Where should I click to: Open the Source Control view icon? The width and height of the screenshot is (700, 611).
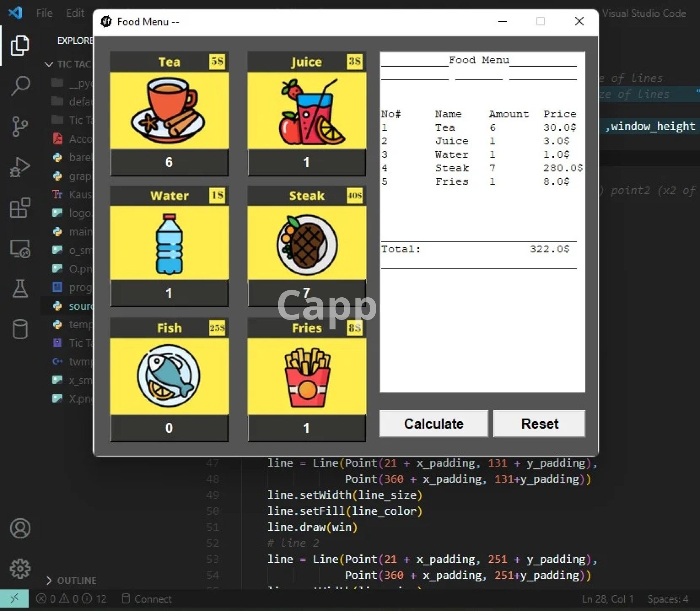tap(20, 127)
